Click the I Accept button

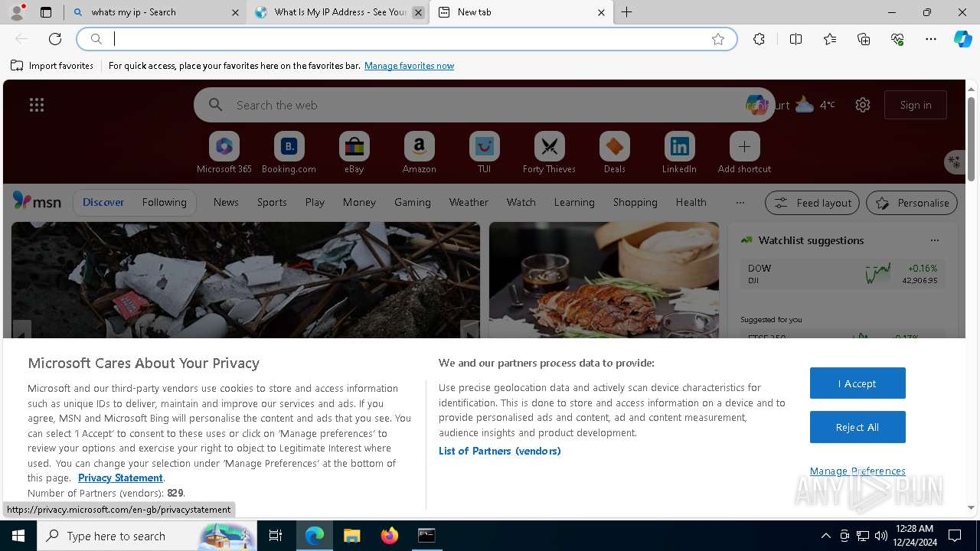pyautogui.click(x=857, y=383)
